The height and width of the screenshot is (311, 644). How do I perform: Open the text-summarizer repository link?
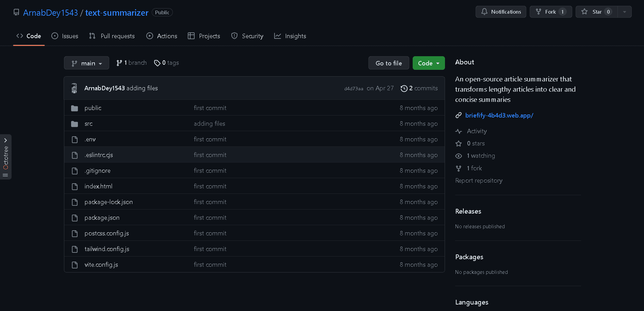117,13
